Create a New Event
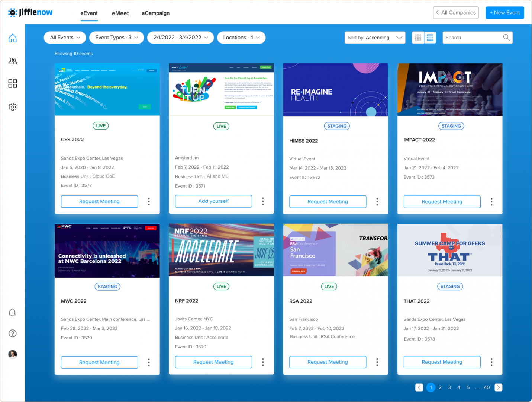The image size is (532, 402). (505, 13)
